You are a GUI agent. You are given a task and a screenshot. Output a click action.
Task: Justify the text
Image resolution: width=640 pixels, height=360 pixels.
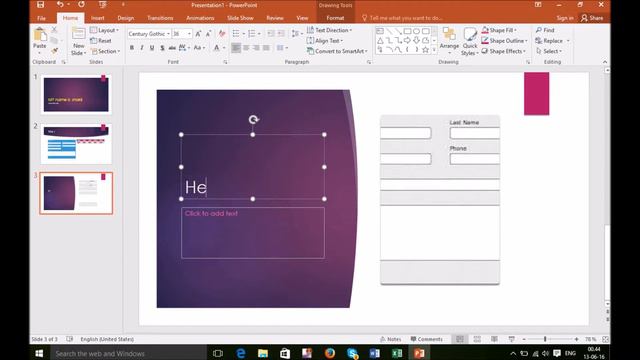click(266, 48)
